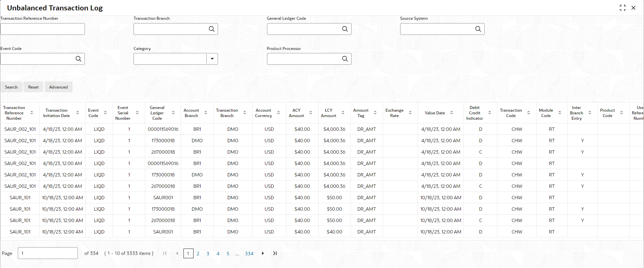Sort by Event Serial Number column

click(x=137, y=113)
